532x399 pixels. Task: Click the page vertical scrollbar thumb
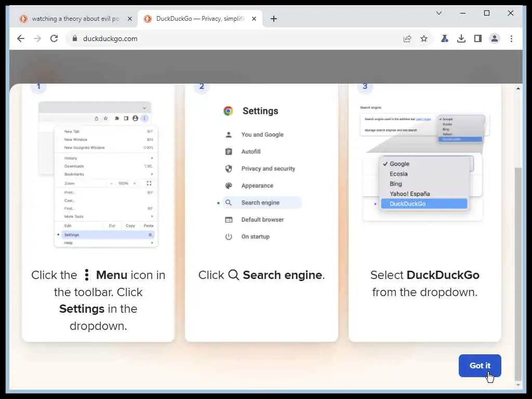pyautogui.click(x=518, y=273)
